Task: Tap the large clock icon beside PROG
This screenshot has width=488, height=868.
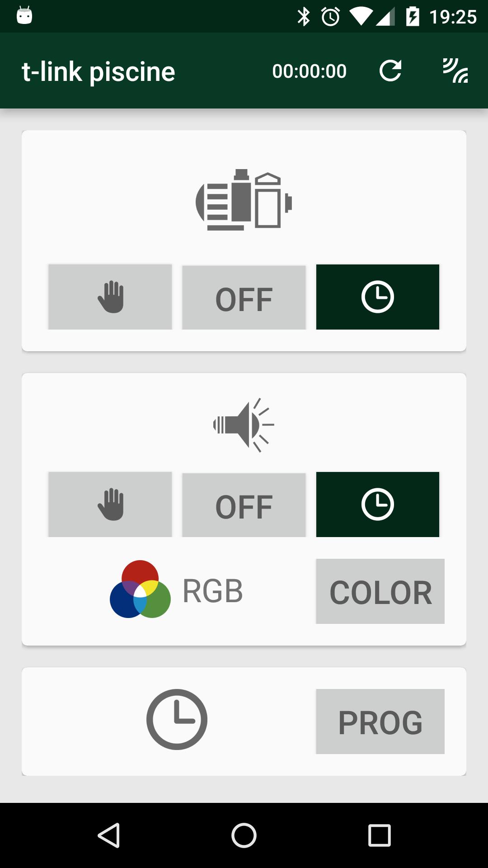Action: click(x=177, y=719)
